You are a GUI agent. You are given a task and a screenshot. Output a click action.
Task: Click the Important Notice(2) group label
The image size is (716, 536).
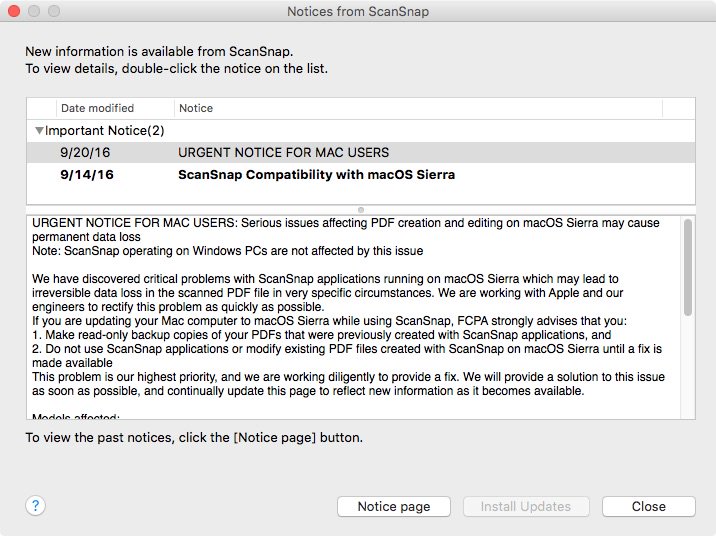click(105, 131)
